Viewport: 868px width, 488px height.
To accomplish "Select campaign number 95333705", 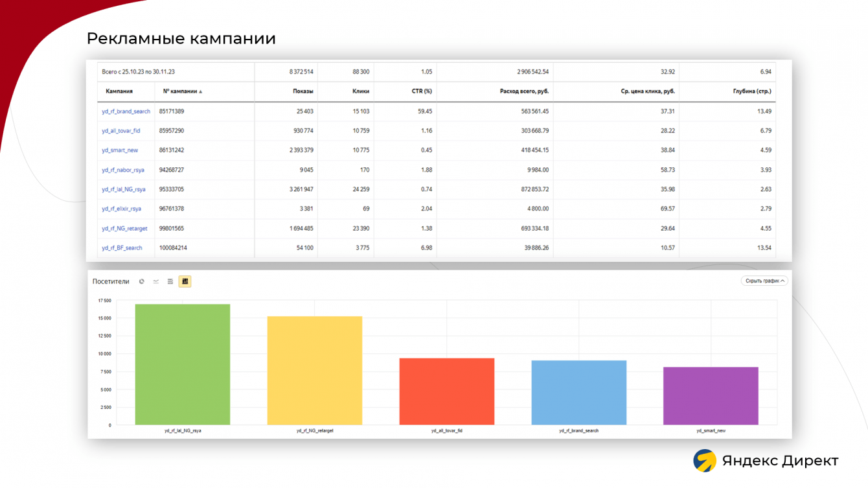I will 172,189.
